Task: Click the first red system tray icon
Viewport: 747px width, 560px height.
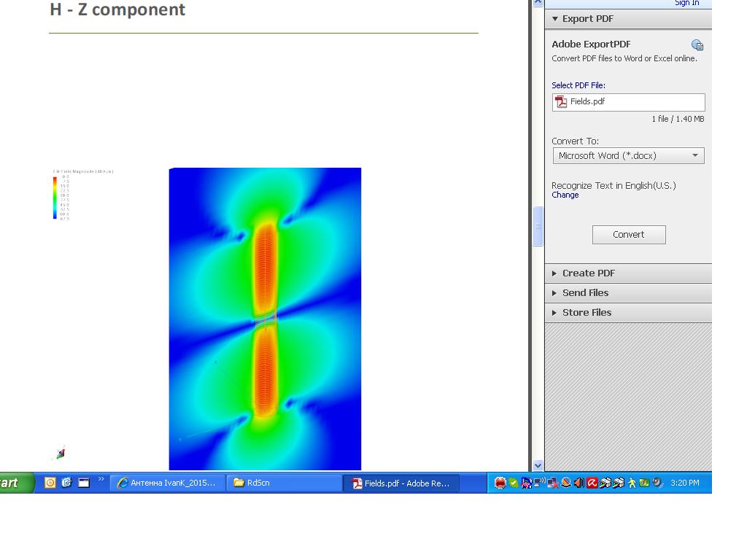Action: click(500, 483)
